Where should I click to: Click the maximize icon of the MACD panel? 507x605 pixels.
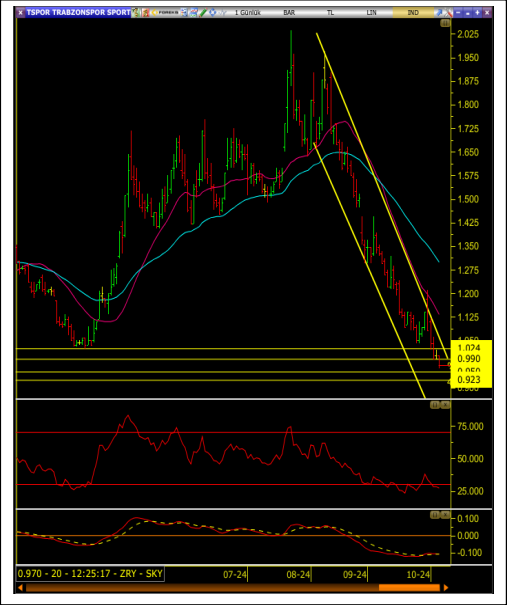pyautogui.click(x=435, y=515)
